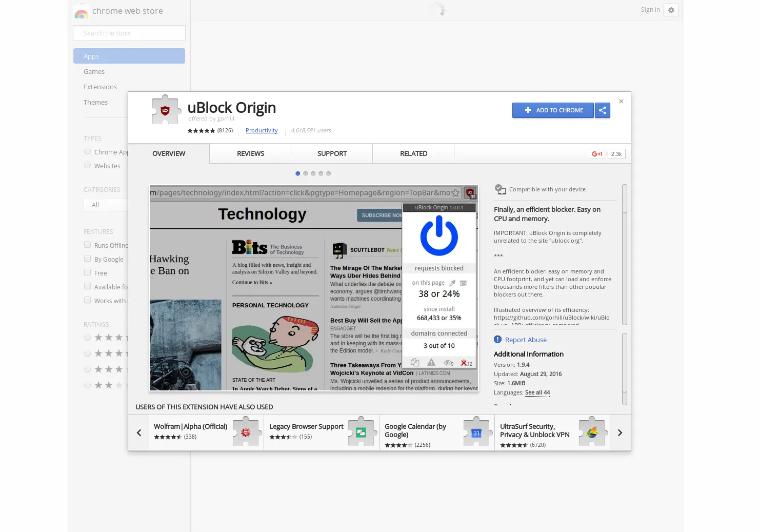Image resolution: width=759 pixels, height=532 pixels.
Task: Switch to the Overview tab
Action: point(169,153)
